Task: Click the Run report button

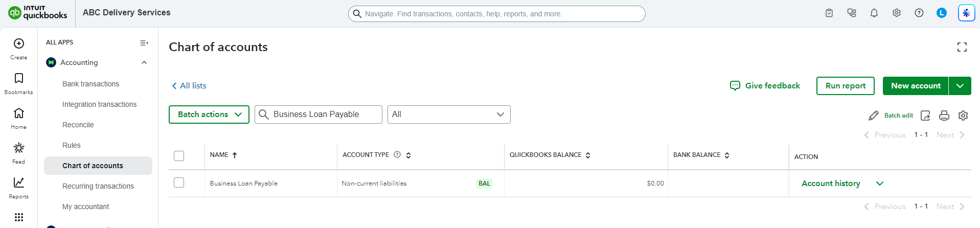Action: point(846,86)
